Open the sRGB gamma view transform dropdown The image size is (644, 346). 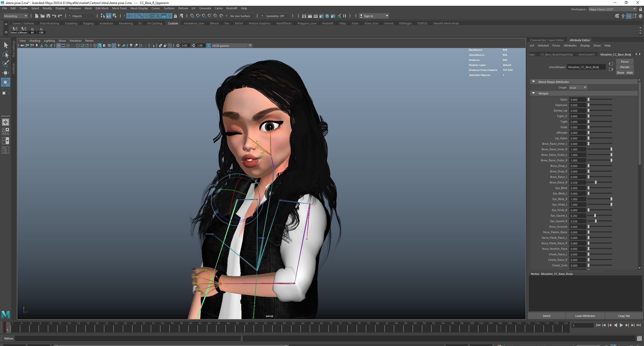pos(232,45)
